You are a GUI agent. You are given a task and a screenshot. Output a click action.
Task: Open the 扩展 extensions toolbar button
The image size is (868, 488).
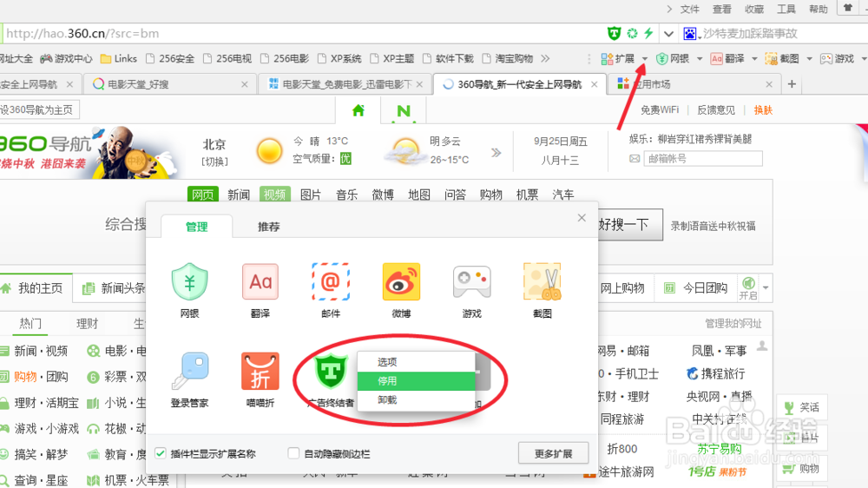[x=618, y=59]
